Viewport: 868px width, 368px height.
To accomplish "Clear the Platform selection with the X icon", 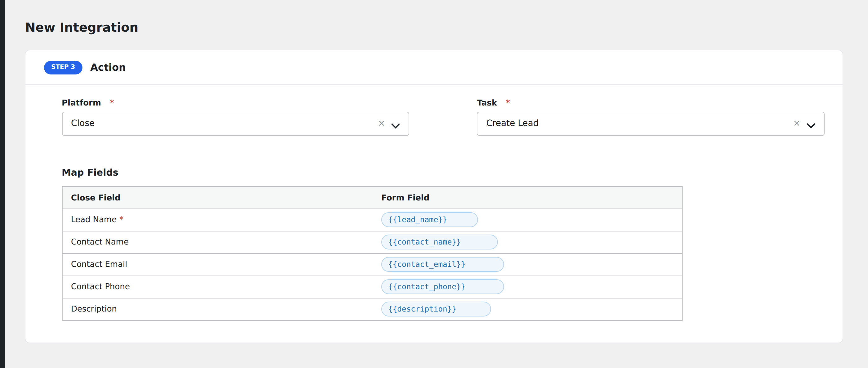I will (381, 123).
